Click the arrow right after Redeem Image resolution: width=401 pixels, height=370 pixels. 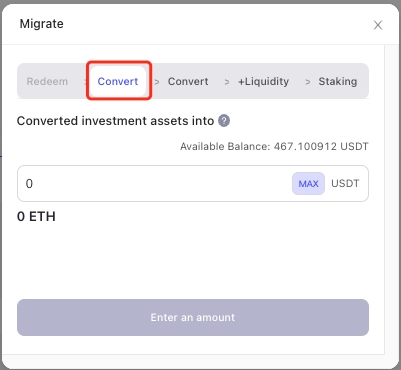(86, 82)
